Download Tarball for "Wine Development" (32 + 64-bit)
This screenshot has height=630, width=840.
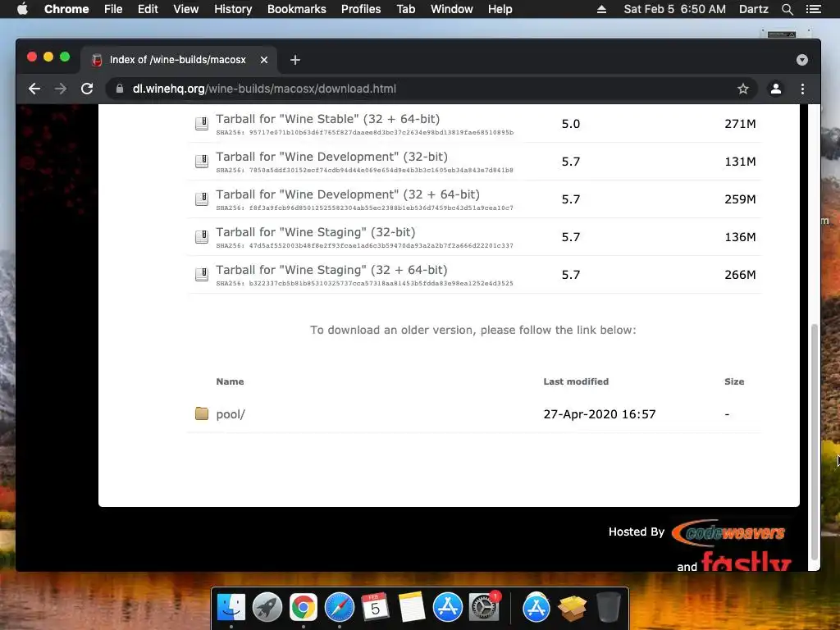[x=348, y=194]
